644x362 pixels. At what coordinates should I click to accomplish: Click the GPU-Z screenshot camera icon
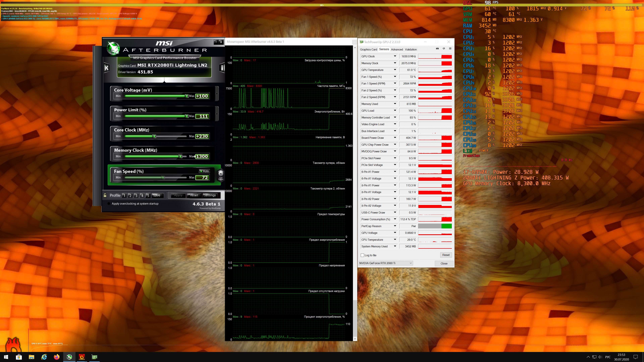(x=437, y=49)
